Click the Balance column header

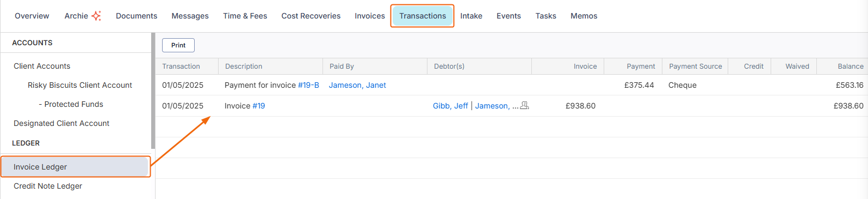[850, 66]
